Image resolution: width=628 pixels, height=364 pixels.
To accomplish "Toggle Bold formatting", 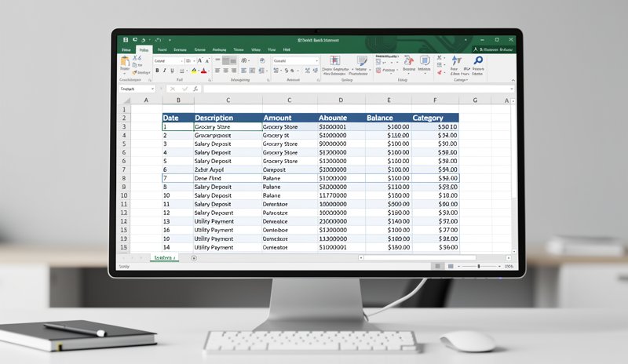I will tap(157, 71).
